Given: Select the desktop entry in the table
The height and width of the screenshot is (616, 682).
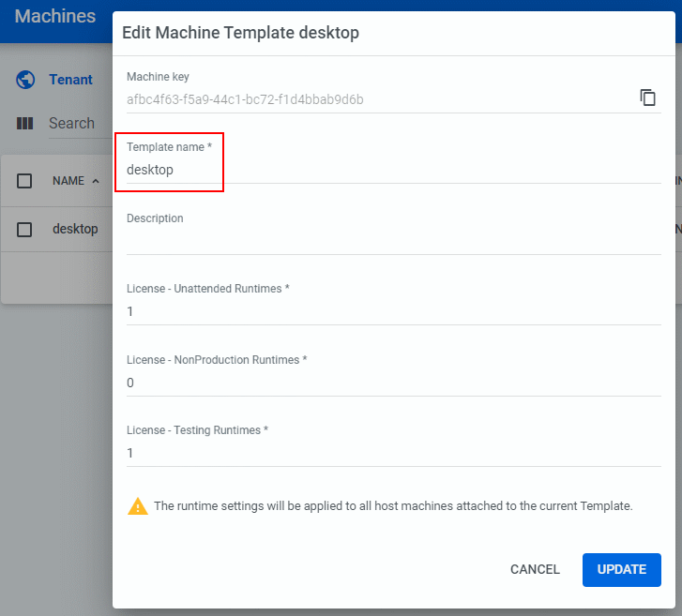Looking at the screenshot, I should 75,230.
